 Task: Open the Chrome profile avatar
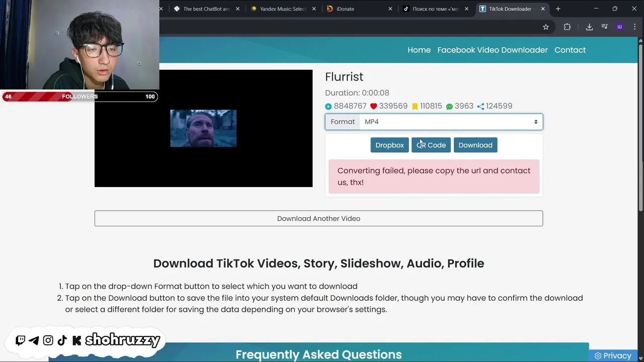620,27
